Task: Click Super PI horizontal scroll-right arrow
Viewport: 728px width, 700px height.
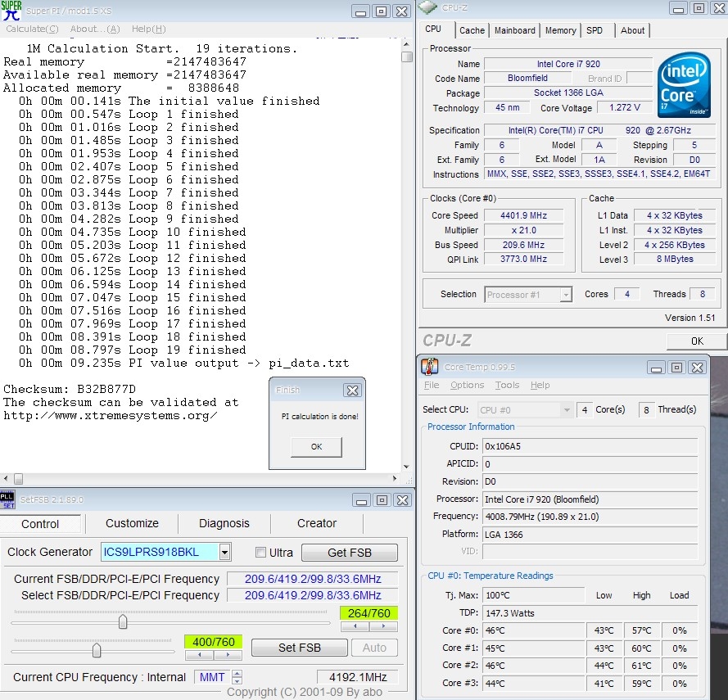Action: coord(395,478)
